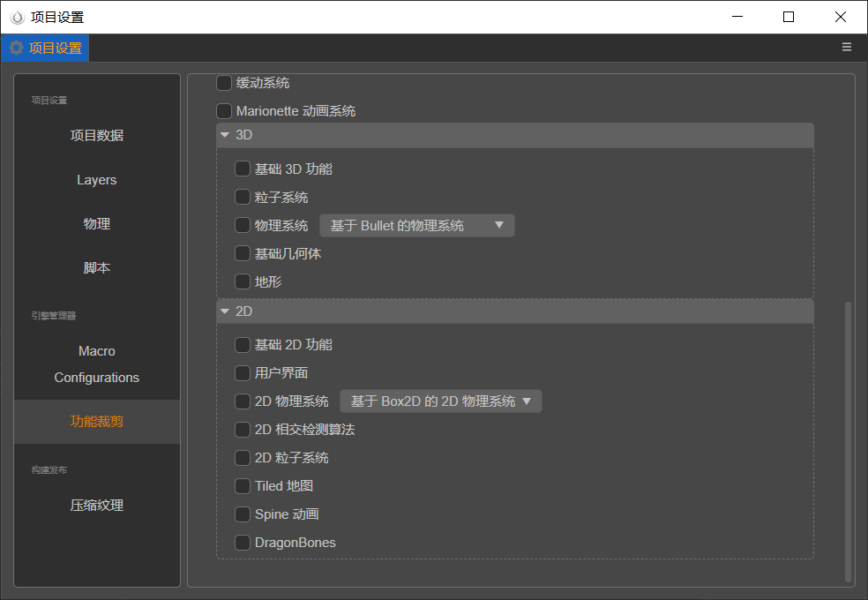The image size is (868, 600).
Task: Toggle Marionette 动画系统 checkbox
Action: click(224, 111)
